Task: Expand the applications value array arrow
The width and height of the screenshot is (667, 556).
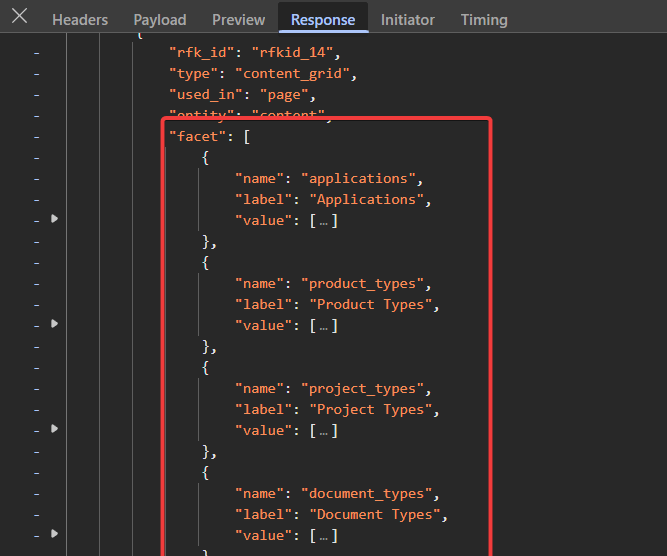Action: click(54, 219)
